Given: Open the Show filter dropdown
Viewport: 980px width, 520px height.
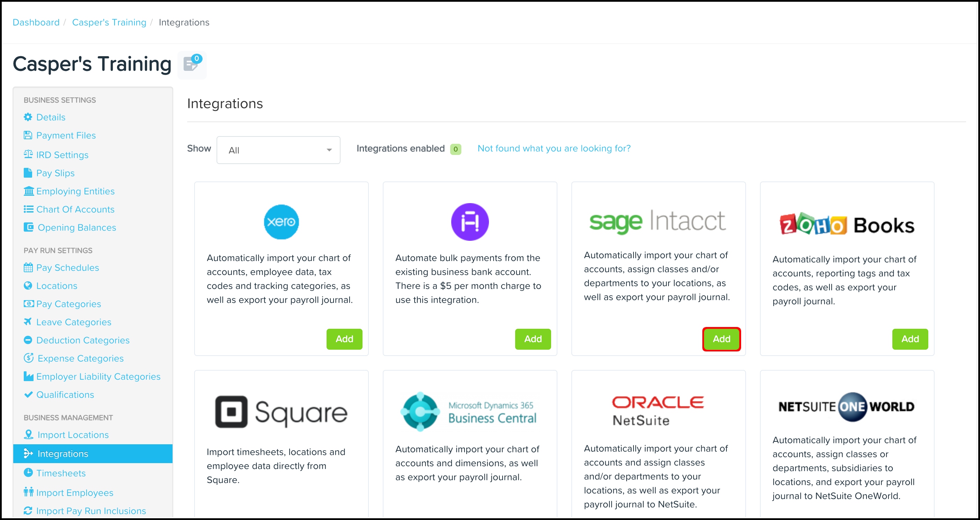Looking at the screenshot, I should pyautogui.click(x=278, y=150).
